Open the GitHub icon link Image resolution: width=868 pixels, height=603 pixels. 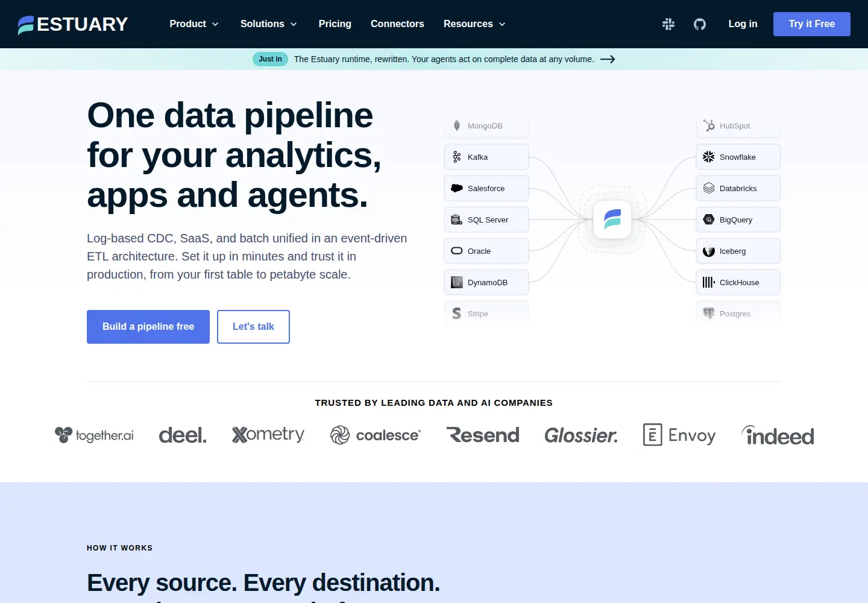pyautogui.click(x=700, y=24)
